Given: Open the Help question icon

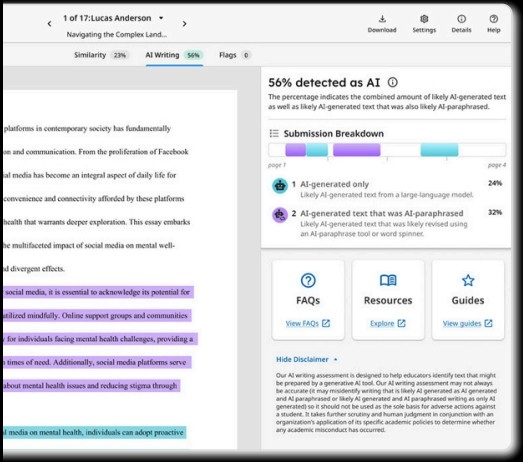Looking at the screenshot, I should coord(494,19).
